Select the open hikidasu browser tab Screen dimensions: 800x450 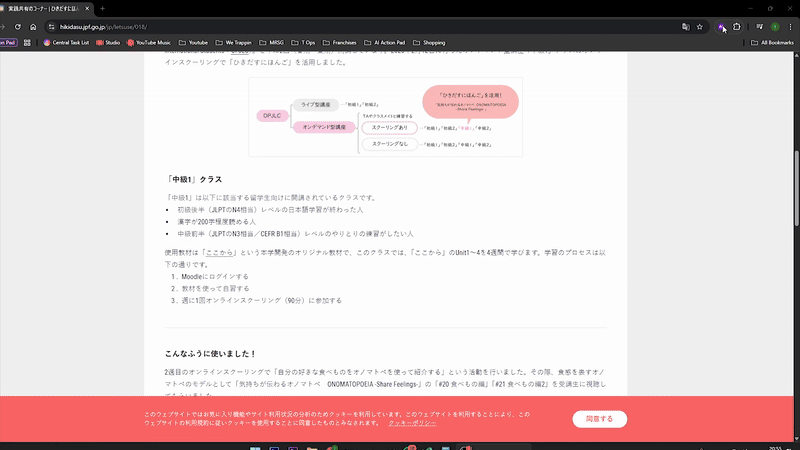[45, 8]
